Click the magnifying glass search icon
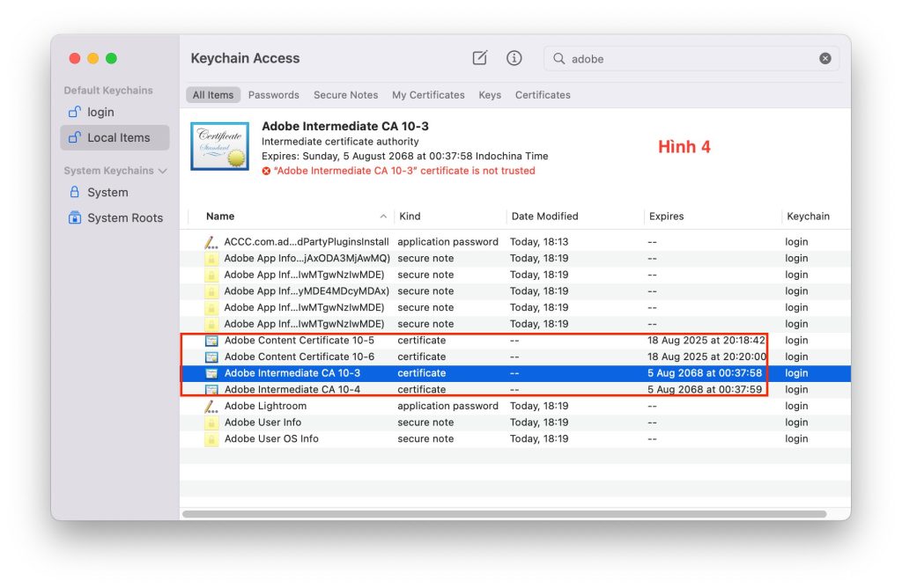 [558, 59]
